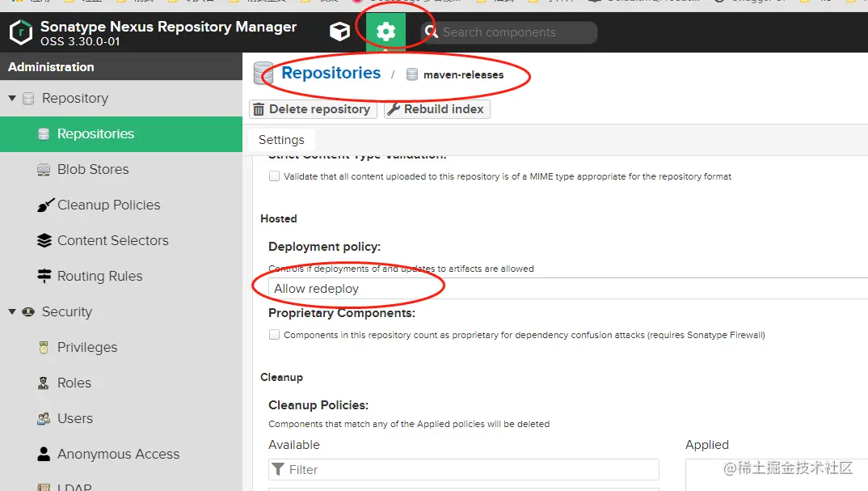The image size is (868, 491).
Task: Click the Repository database icon in sidebar
Action: click(x=28, y=99)
